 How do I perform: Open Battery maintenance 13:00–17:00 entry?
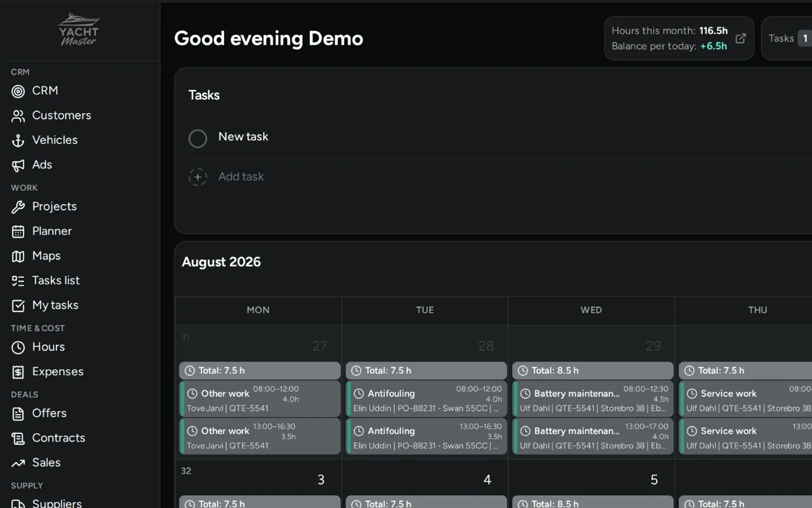pyautogui.click(x=593, y=436)
